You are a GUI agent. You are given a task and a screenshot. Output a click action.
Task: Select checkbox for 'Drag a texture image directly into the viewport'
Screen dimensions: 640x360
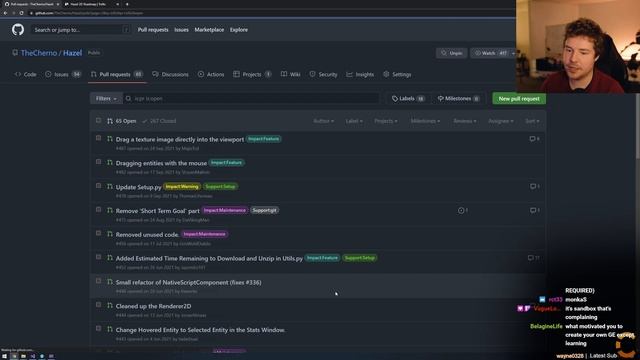tap(98, 138)
